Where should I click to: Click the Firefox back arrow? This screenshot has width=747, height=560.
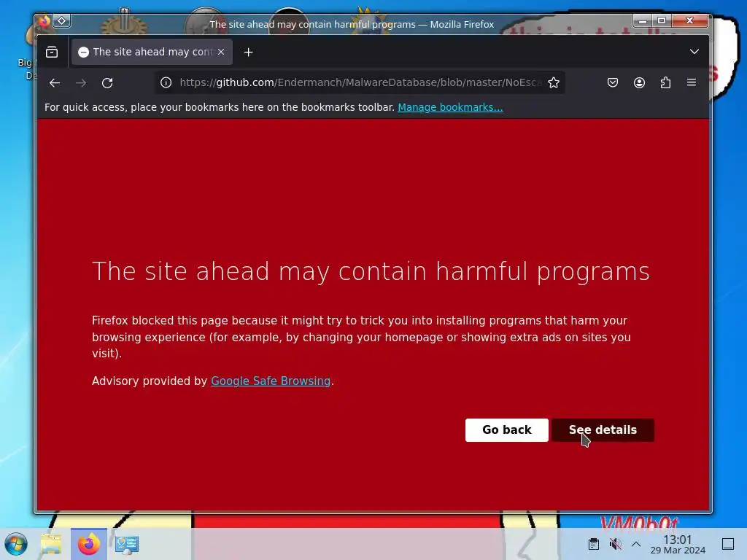(54, 83)
